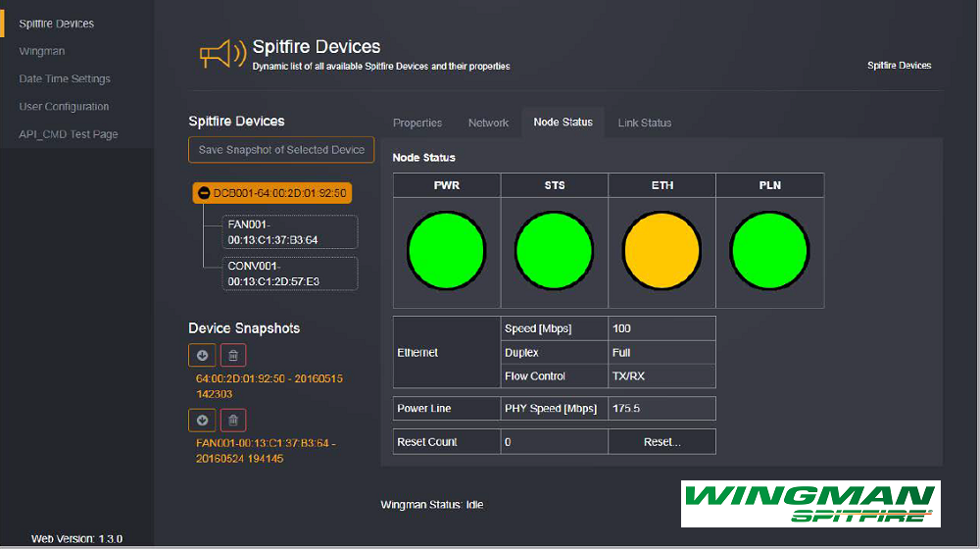Click the Reset Count value 0
The image size is (980, 549).
pos(555,442)
